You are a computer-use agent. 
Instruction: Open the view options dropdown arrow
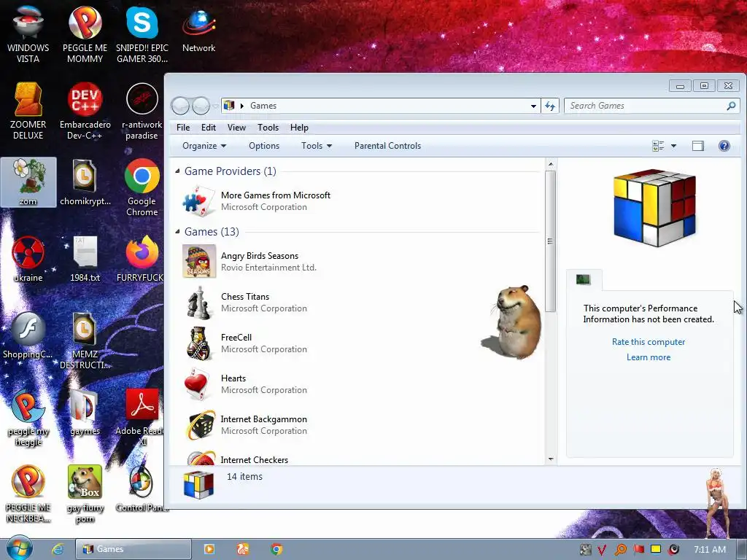pyautogui.click(x=673, y=146)
